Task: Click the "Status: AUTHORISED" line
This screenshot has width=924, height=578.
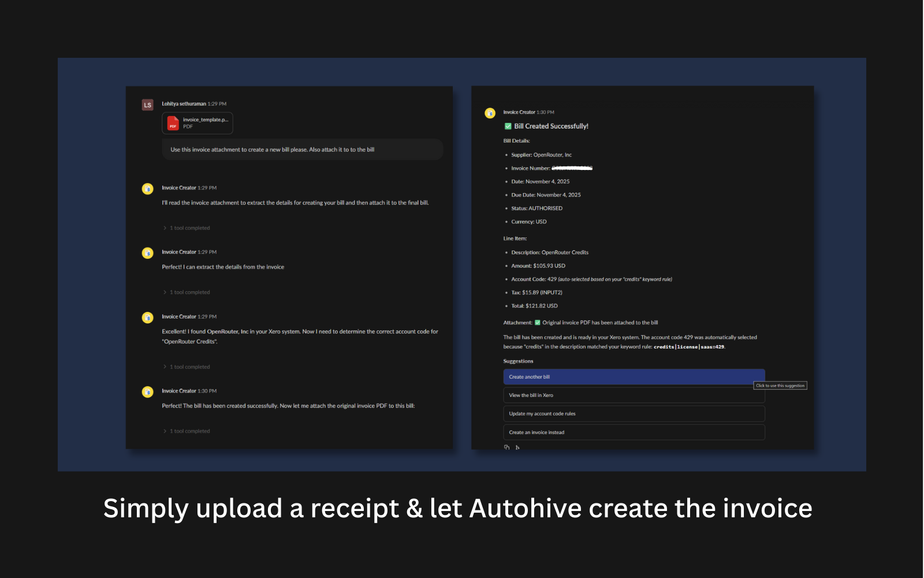Action: pos(536,209)
